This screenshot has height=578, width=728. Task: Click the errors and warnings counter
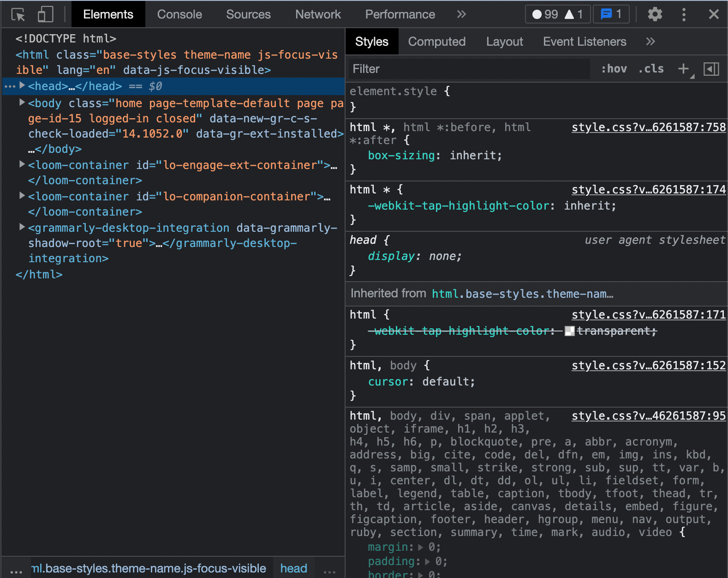tap(557, 15)
